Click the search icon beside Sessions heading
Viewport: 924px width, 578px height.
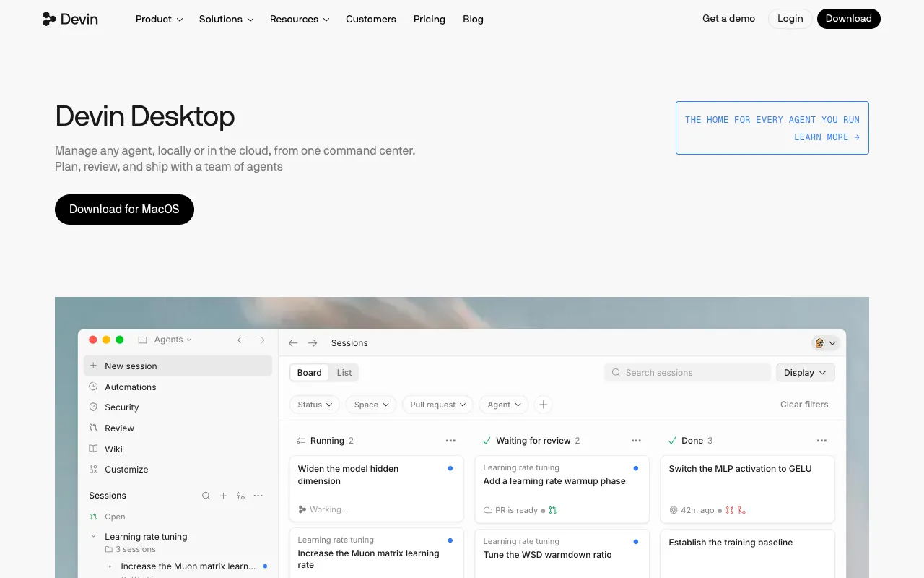click(206, 496)
